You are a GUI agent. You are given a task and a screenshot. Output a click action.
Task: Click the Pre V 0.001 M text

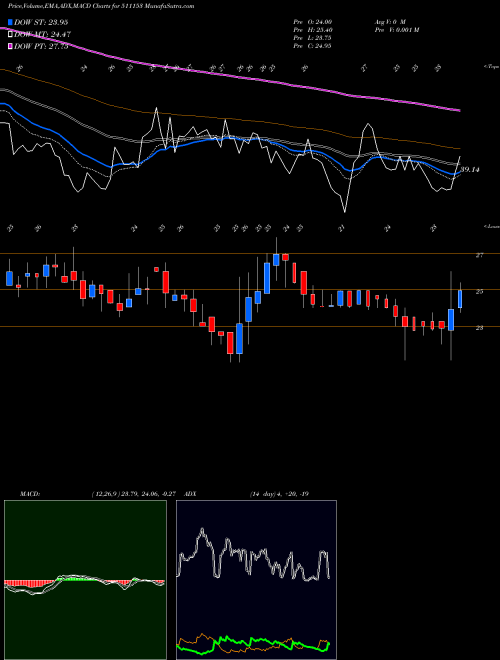(396, 29)
